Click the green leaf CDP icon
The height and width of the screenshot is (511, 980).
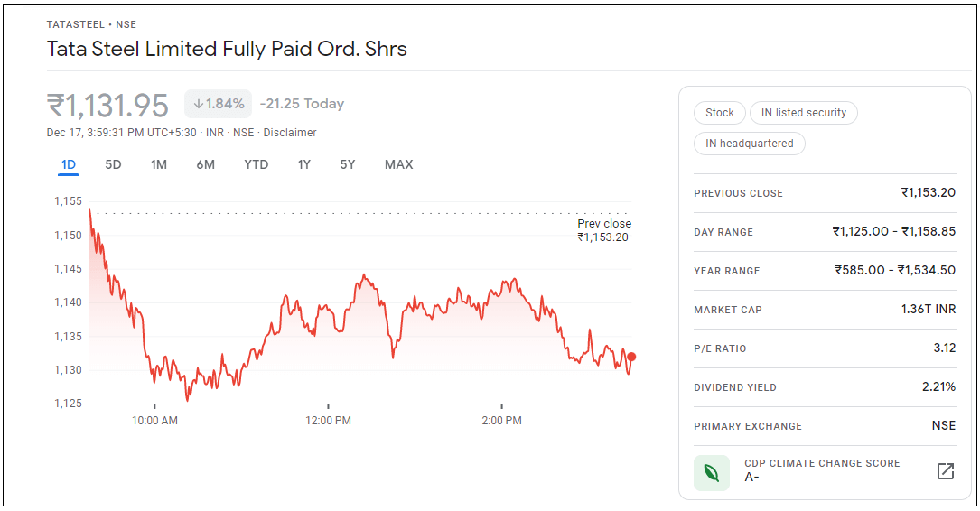[712, 472]
